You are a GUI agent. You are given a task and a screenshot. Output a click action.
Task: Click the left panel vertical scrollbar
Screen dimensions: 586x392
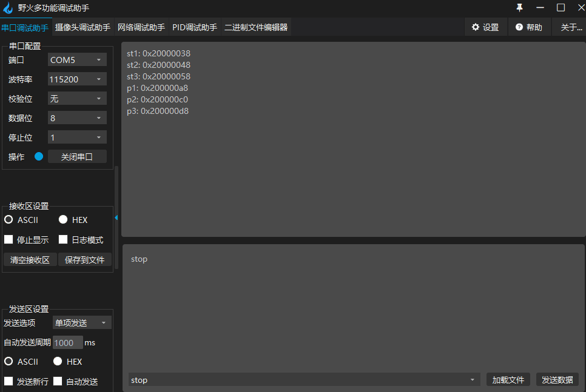(116, 218)
